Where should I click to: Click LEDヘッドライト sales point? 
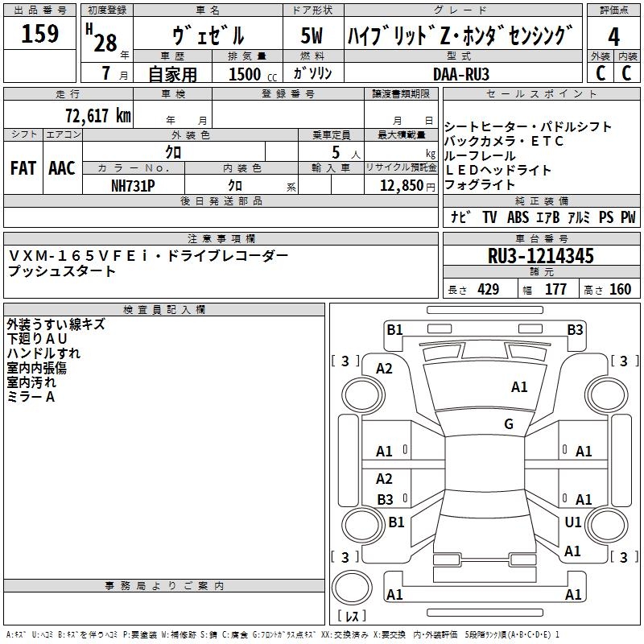click(x=497, y=170)
